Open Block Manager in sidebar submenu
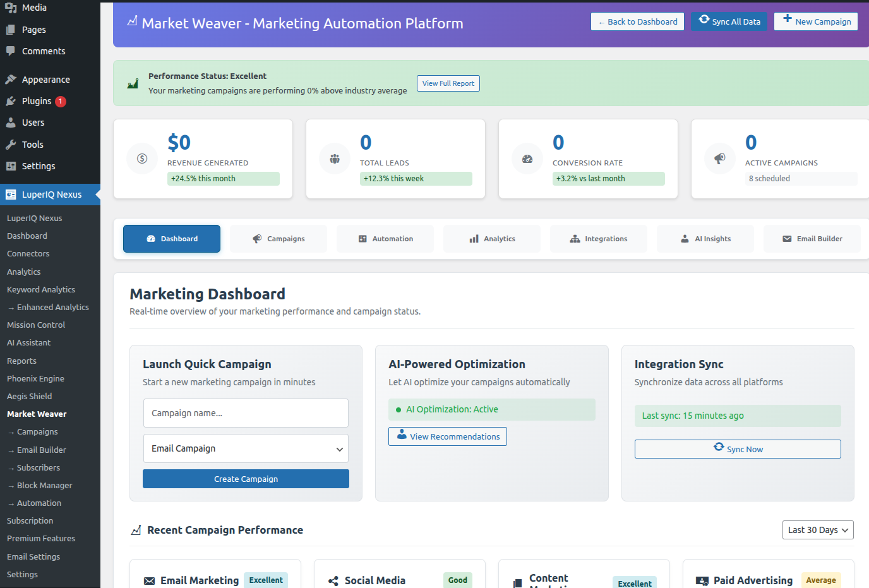Image resolution: width=869 pixels, height=588 pixels. click(x=44, y=485)
